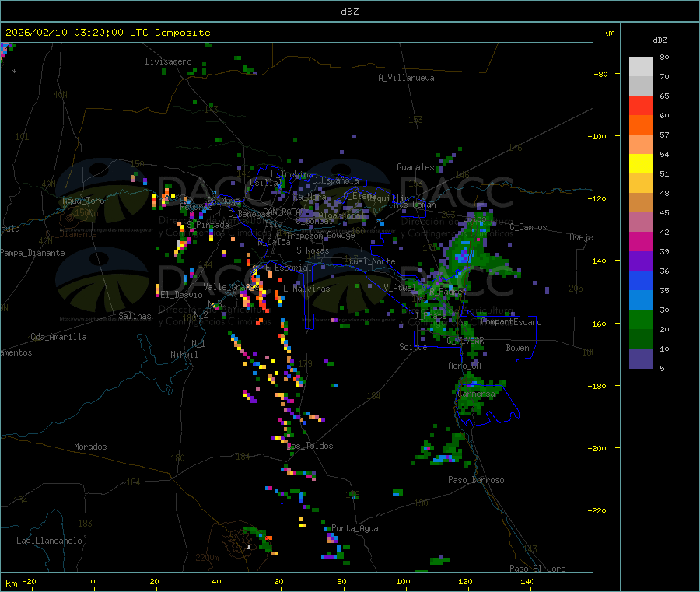The width and height of the screenshot is (700, 592).
Task: Click the brown-orange 48 dBZ swatch
Action: pos(641,203)
